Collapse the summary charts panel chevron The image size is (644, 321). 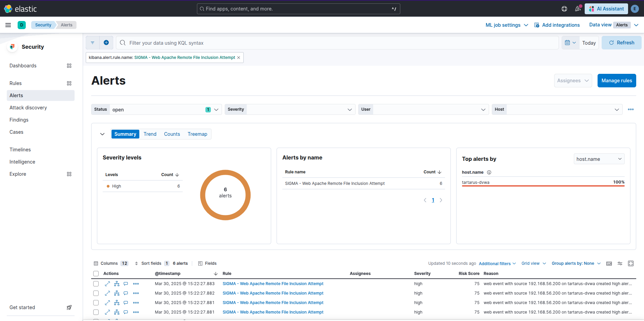click(x=102, y=134)
